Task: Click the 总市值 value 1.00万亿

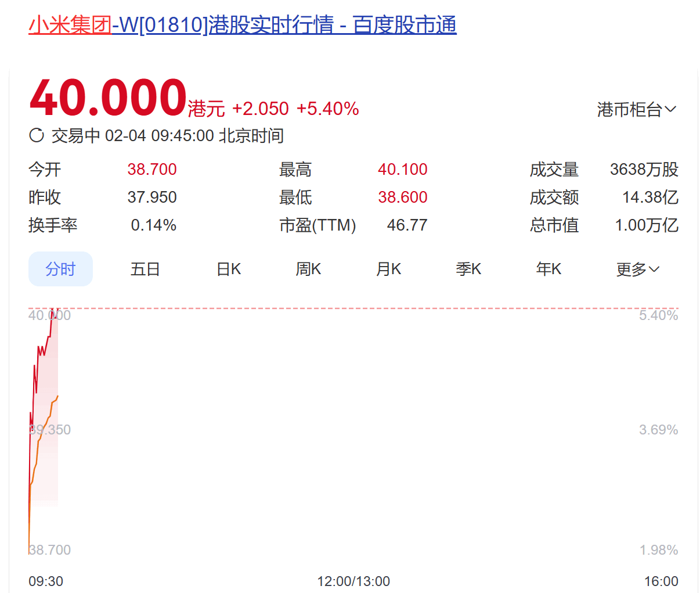Action: click(646, 225)
